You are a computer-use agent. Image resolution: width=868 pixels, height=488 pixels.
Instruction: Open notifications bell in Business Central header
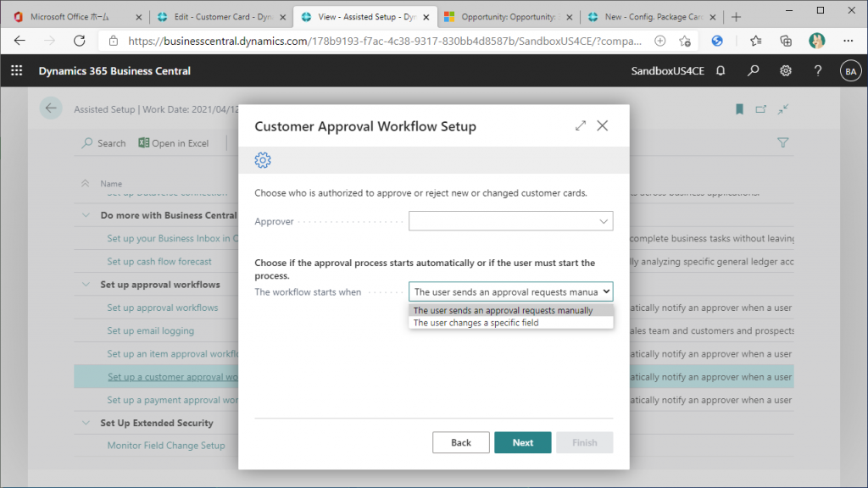[x=721, y=71]
